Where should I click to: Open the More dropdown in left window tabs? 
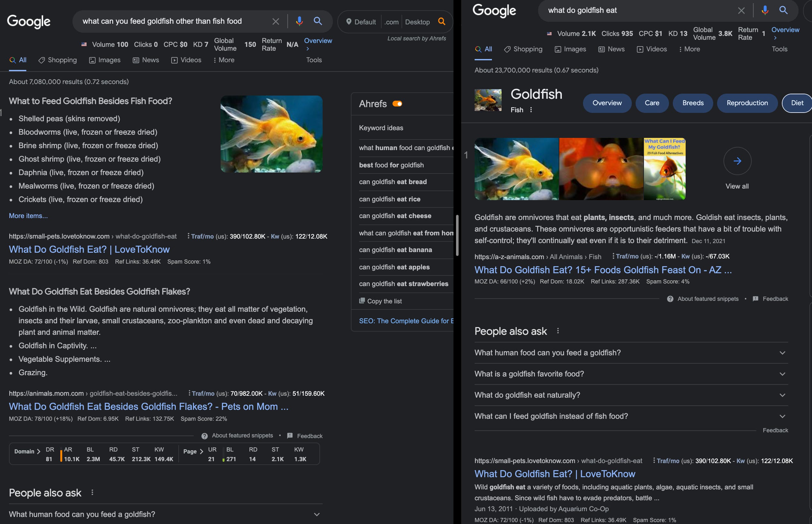224,60
